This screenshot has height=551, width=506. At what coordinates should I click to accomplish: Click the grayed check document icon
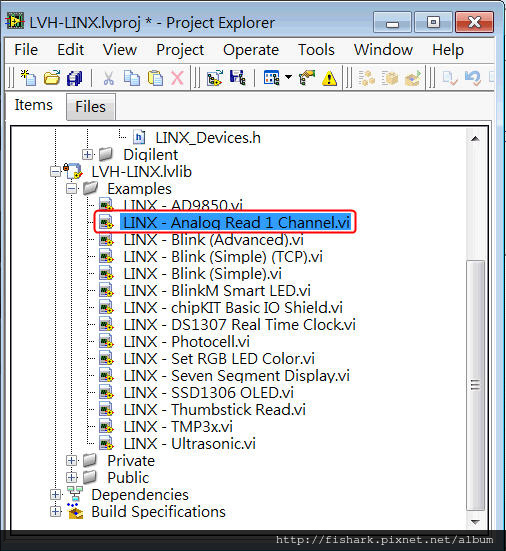click(x=449, y=78)
